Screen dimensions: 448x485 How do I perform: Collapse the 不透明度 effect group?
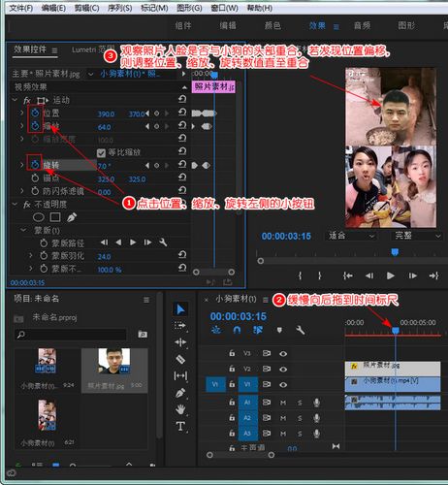click(15, 204)
